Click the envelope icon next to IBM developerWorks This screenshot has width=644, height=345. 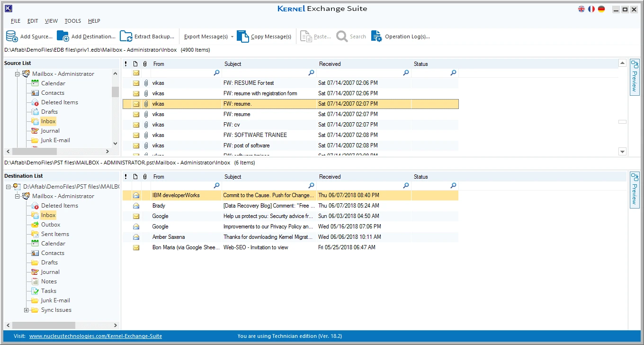coord(136,195)
